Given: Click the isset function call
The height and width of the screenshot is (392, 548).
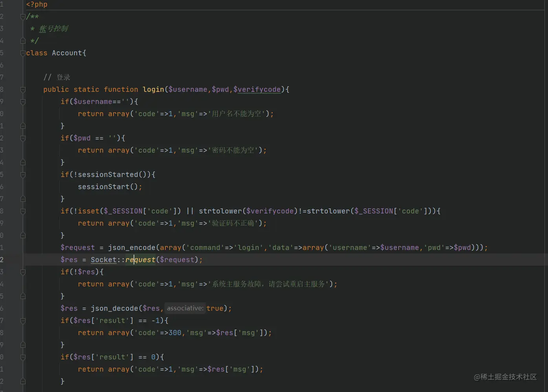Looking at the screenshot, I should (x=89, y=211).
